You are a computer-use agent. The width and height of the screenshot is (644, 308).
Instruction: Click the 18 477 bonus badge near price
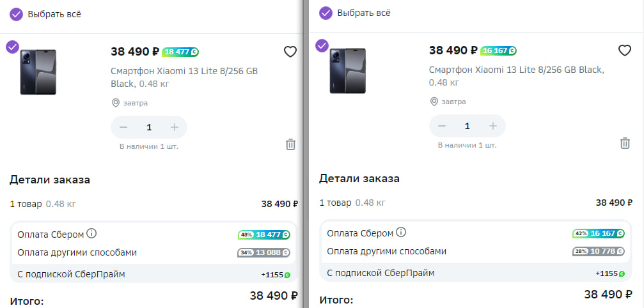tap(180, 52)
